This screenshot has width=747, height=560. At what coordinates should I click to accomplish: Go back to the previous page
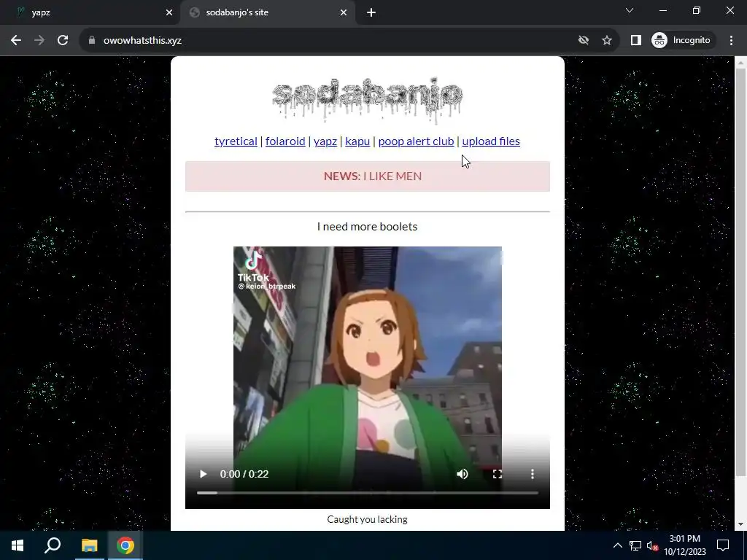pyautogui.click(x=16, y=41)
